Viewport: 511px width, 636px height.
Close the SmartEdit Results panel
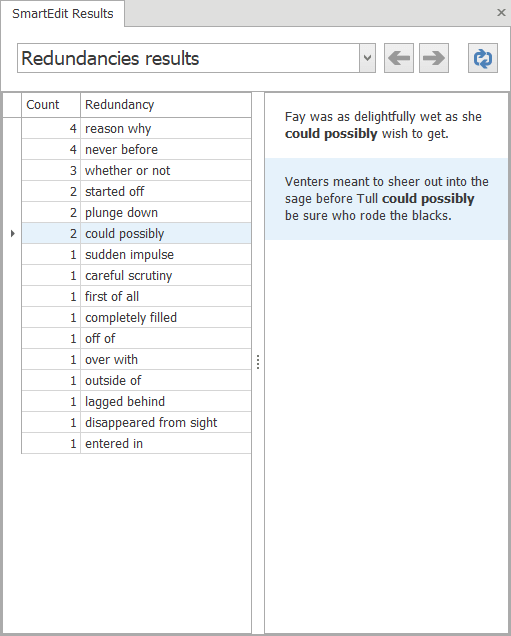point(501,13)
